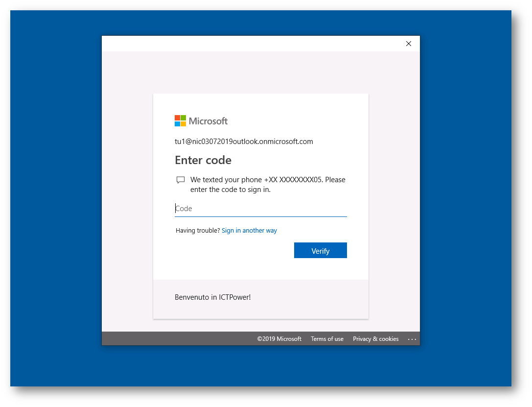The image size is (532, 407).
Task: Open the Terms of use link
Action: [x=327, y=339]
